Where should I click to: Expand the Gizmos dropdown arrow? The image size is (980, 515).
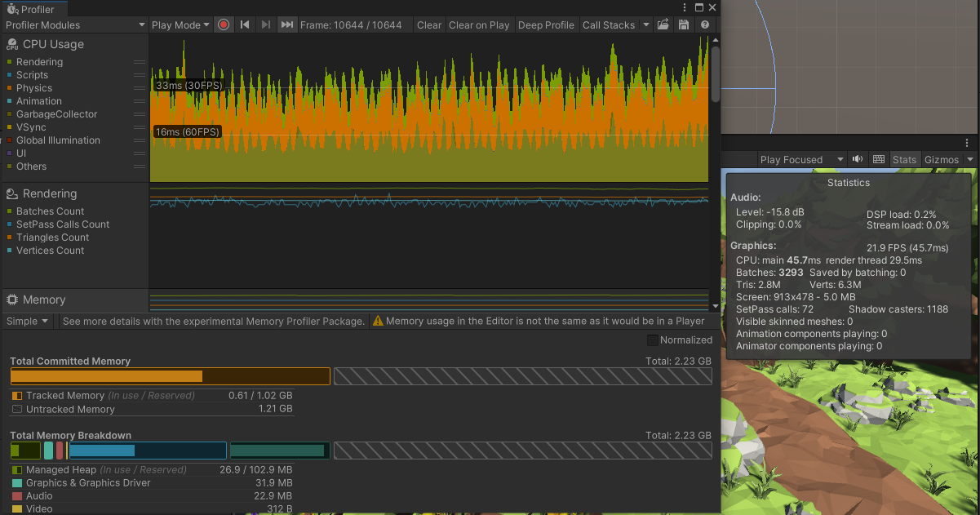pyautogui.click(x=970, y=159)
